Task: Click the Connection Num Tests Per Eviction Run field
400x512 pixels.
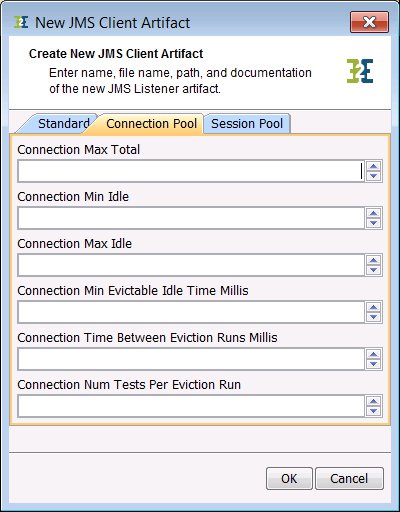Action: [191, 406]
